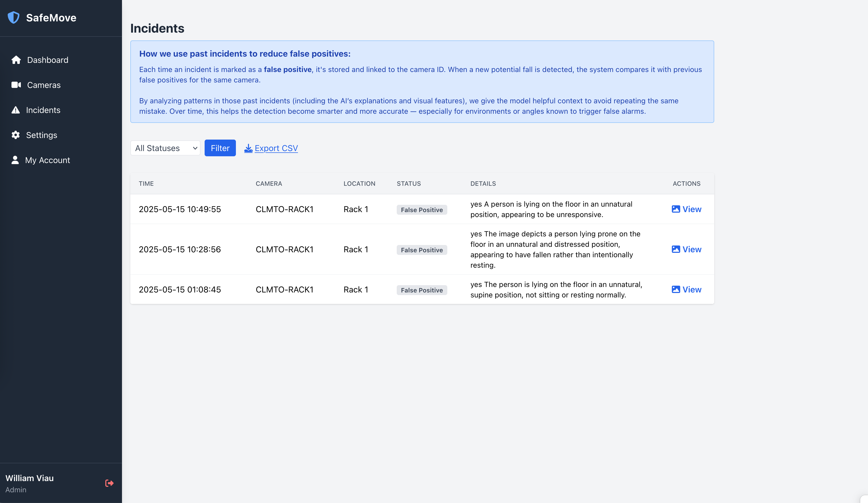Open the All Statuses dropdown

(x=165, y=148)
